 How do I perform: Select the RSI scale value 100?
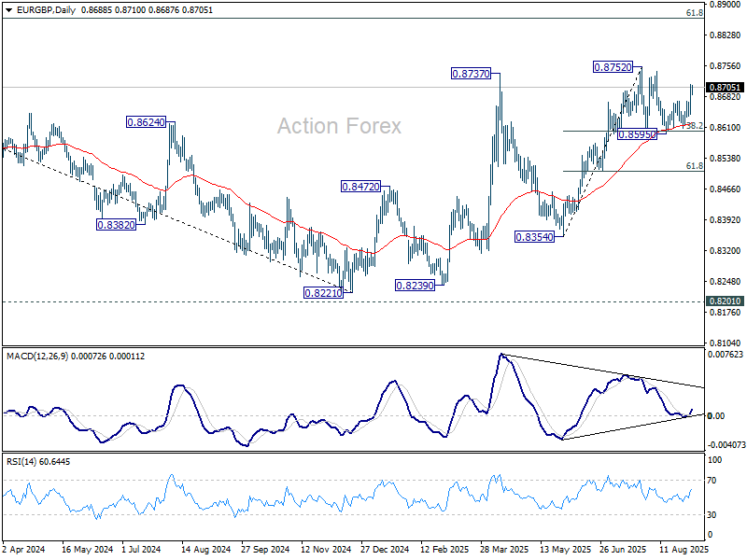(714, 460)
